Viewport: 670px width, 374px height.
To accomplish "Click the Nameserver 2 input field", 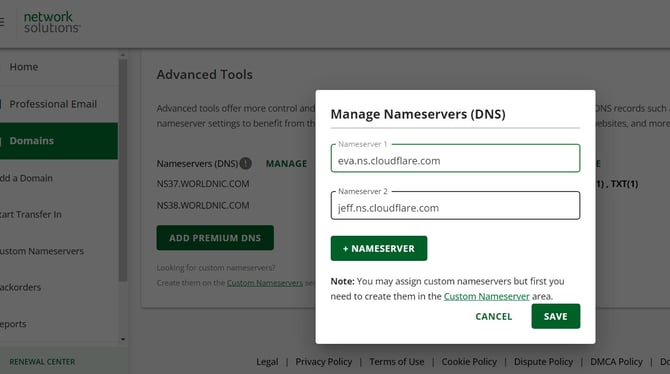I will (x=455, y=206).
